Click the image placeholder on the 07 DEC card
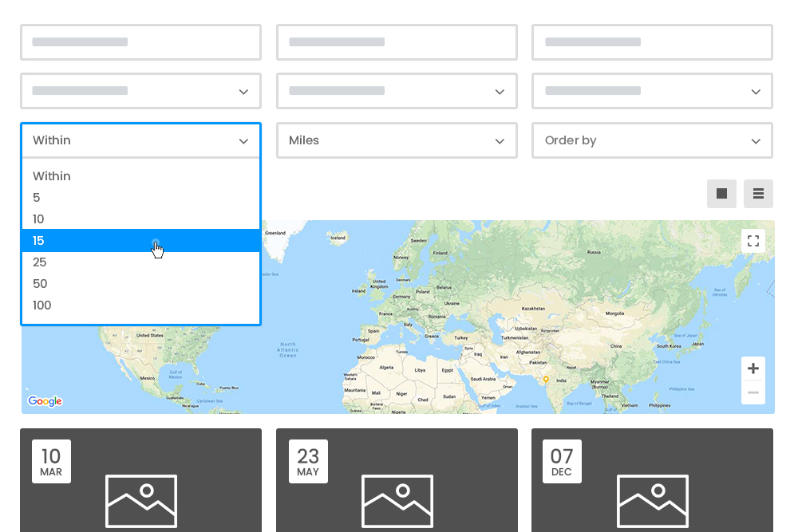This screenshot has height=532, width=798. coord(652,501)
